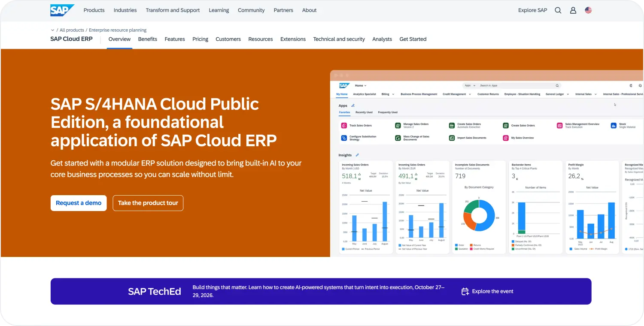
Task: Click Analytics Specialist in the dashboard nav
Action: pos(365,94)
